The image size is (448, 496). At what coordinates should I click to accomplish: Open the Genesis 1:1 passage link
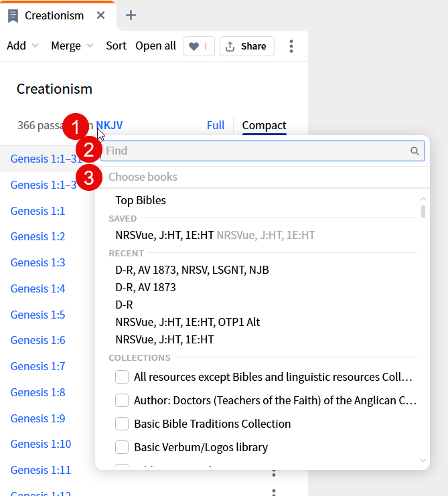(38, 211)
